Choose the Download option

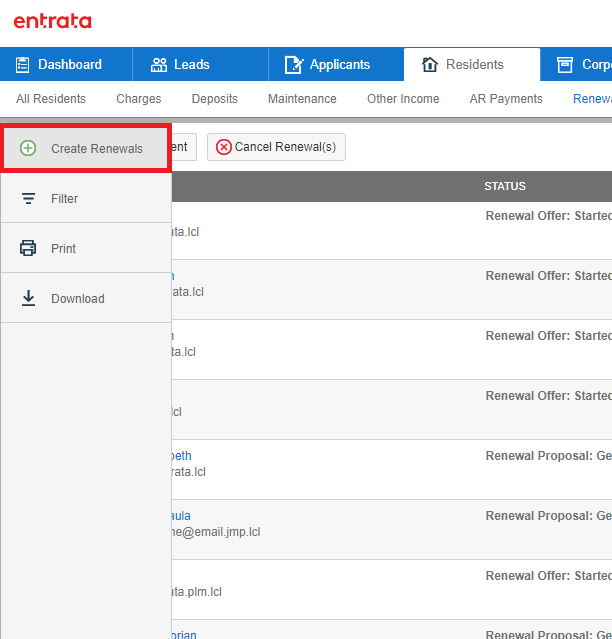click(x=86, y=299)
